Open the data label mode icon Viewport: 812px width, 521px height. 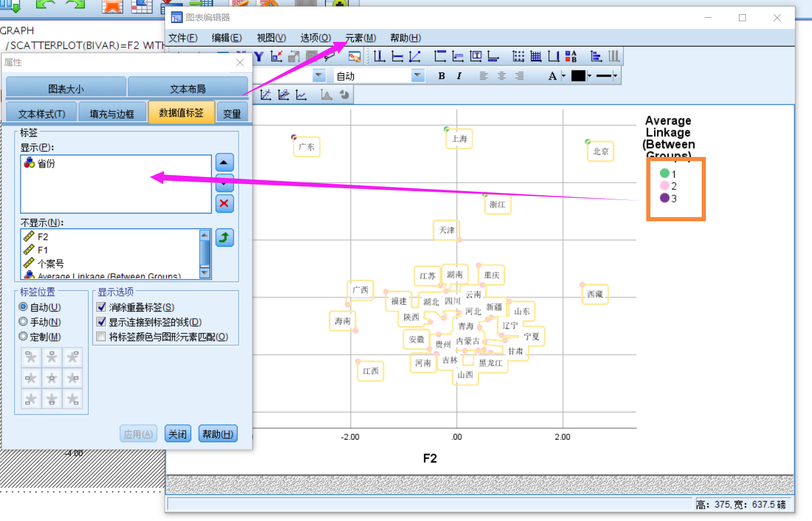tap(354, 57)
